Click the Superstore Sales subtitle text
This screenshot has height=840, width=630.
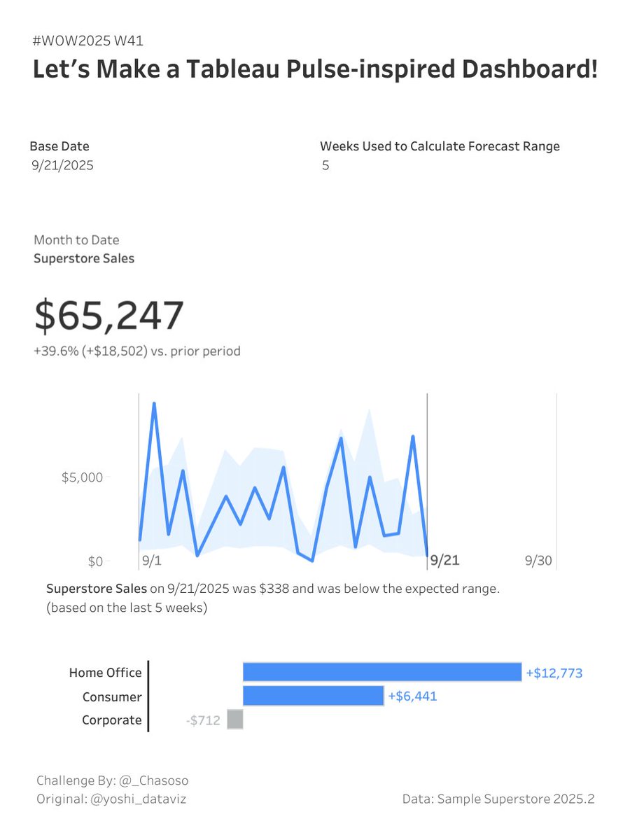[84, 258]
